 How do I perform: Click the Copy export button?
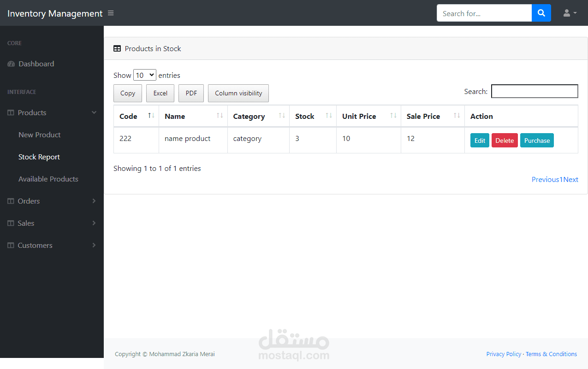(128, 93)
